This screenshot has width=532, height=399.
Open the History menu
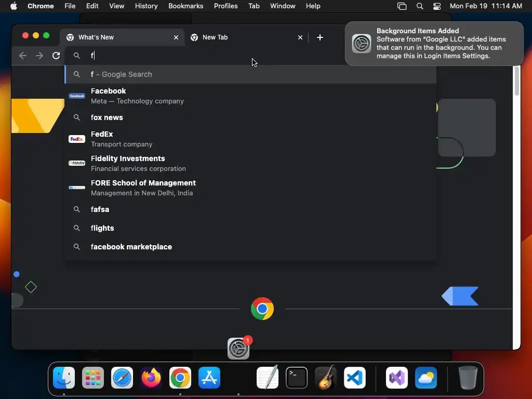[x=146, y=6]
